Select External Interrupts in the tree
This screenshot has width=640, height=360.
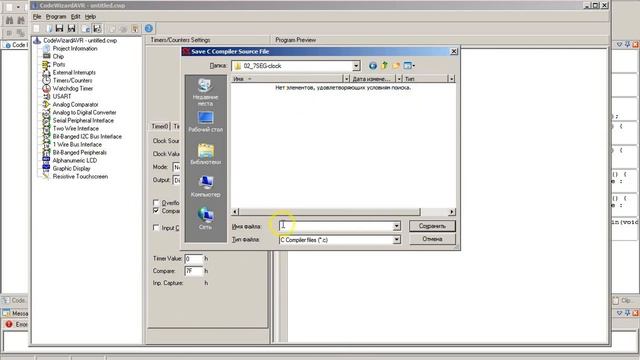point(74,72)
